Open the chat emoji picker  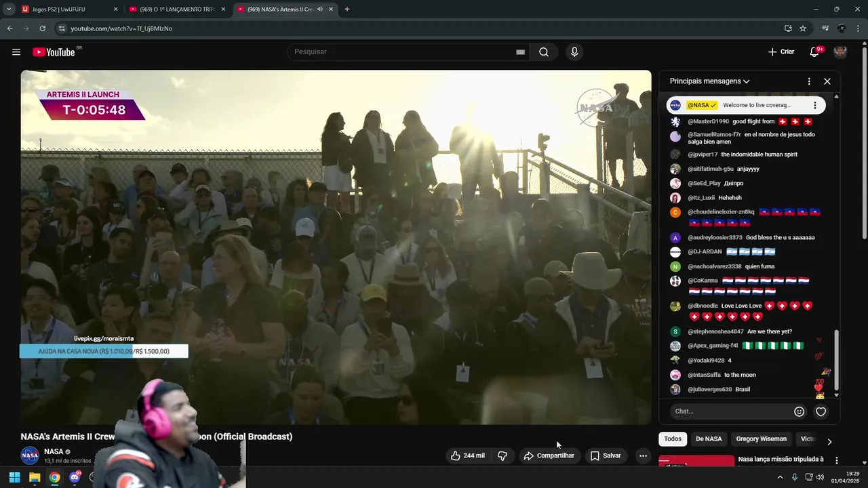799,411
